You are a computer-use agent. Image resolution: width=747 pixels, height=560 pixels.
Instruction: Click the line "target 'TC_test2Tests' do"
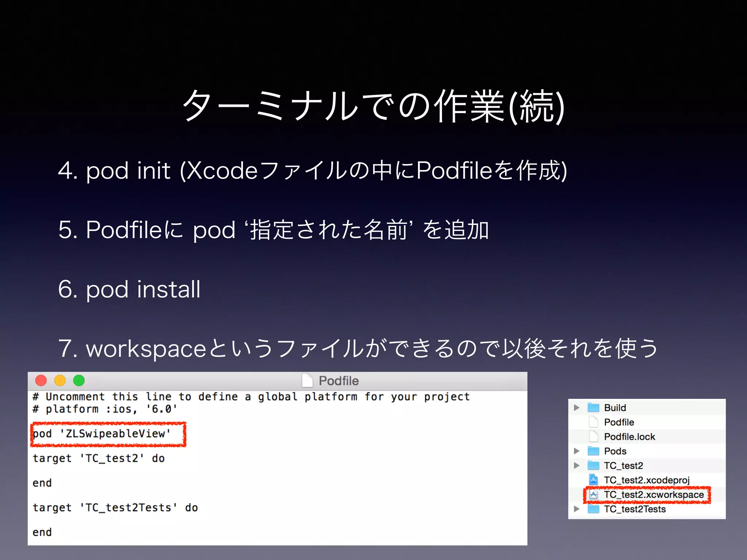115,507
